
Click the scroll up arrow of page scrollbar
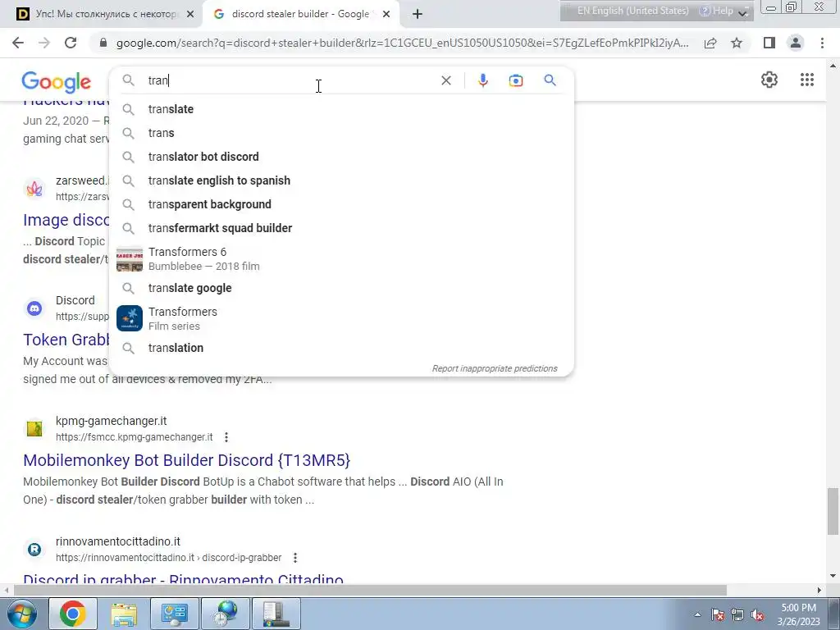click(x=833, y=66)
